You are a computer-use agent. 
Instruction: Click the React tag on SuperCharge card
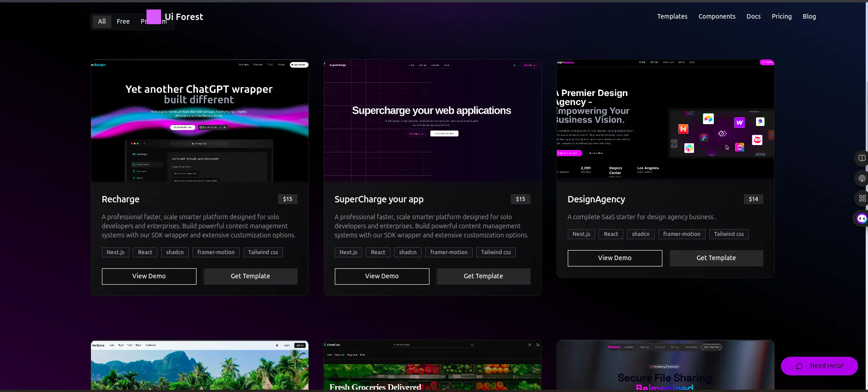click(x=378, y=252)
